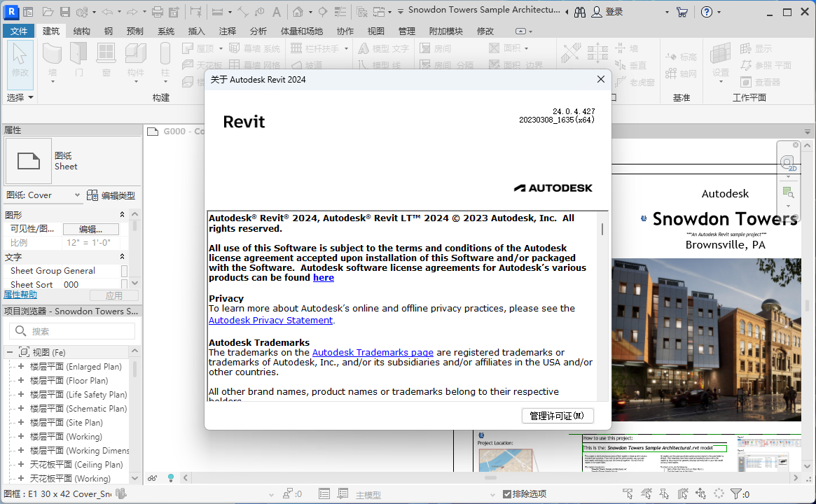
Task: Click the 编辑... visibility button
Action: pos(90,230)
